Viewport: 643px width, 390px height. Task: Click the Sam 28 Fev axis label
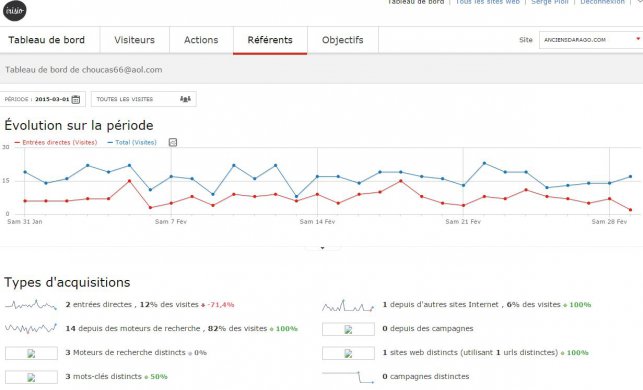609,221
